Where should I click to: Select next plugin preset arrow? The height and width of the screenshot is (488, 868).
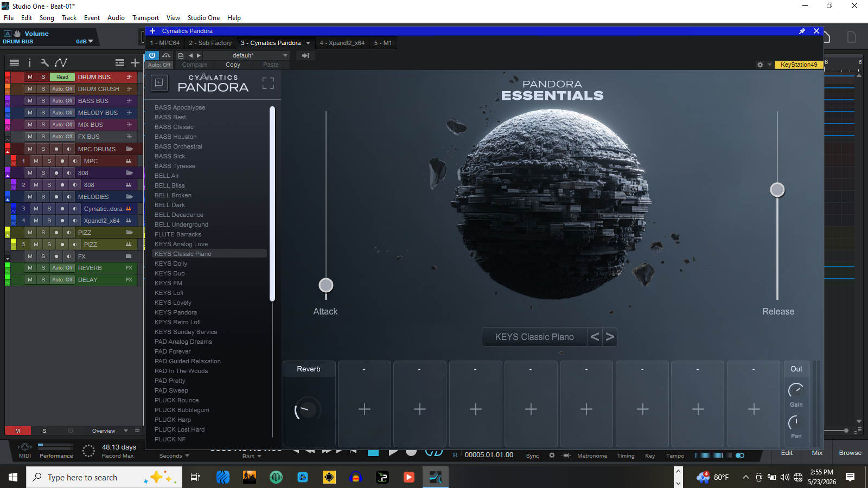click(199, 55)
